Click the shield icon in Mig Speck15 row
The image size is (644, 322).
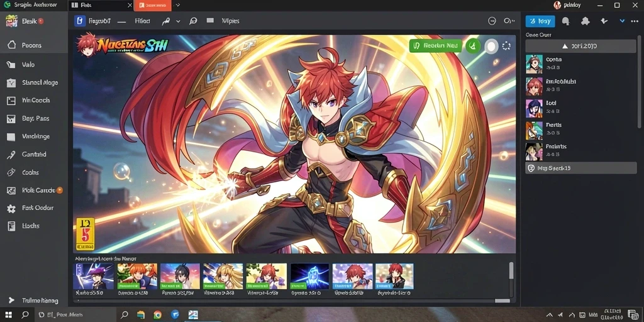coord(531,168)
